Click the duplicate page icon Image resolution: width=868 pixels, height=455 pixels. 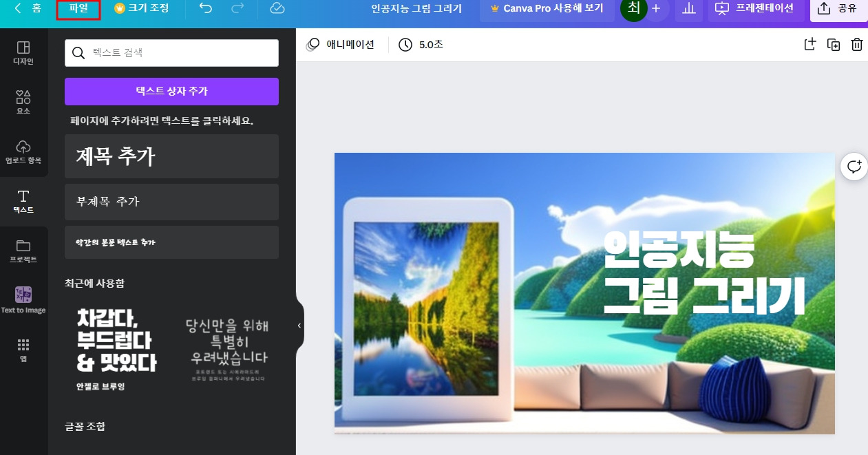point(834,44)
